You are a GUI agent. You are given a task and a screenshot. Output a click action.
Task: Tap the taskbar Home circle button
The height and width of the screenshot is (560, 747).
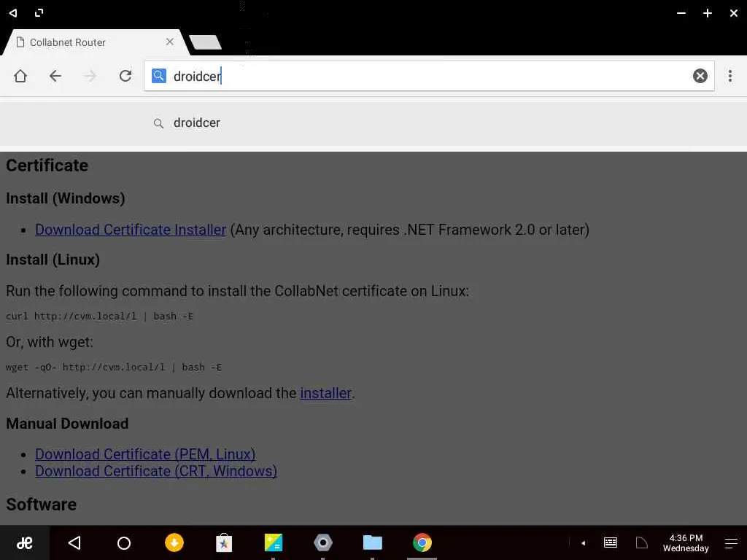pos(124,542)
